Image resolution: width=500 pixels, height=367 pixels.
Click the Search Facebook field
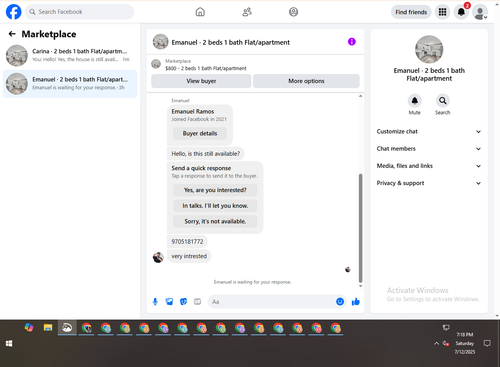(79, 12)
